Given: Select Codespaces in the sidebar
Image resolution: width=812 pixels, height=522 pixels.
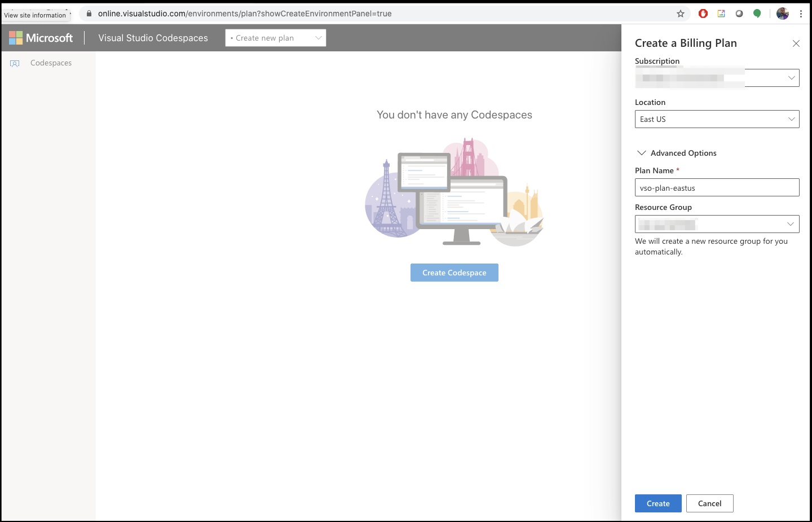Looking at the screenshot, I should [x=51, y=63].
